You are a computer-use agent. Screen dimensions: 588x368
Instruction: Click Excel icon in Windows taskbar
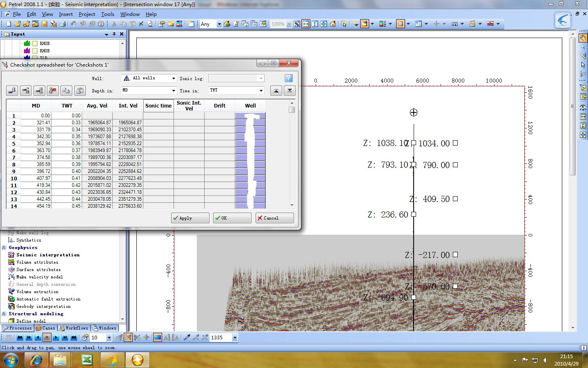tap(87, 360)
